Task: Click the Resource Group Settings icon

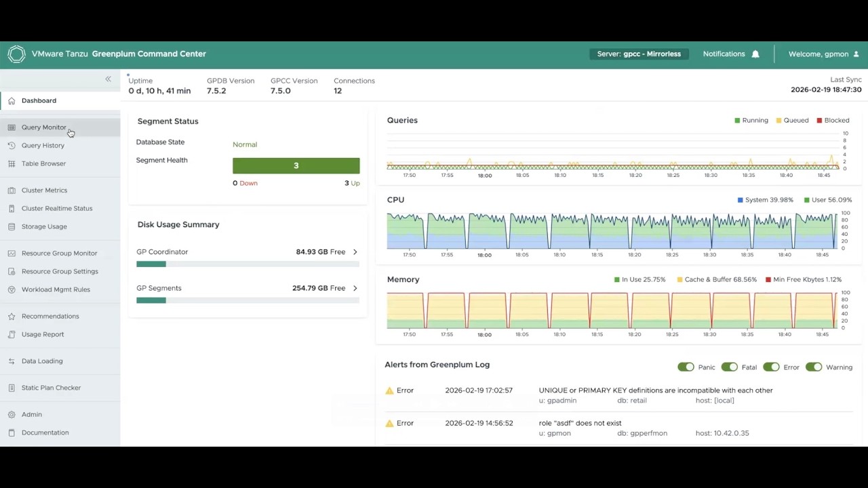Action: [12, 272]
